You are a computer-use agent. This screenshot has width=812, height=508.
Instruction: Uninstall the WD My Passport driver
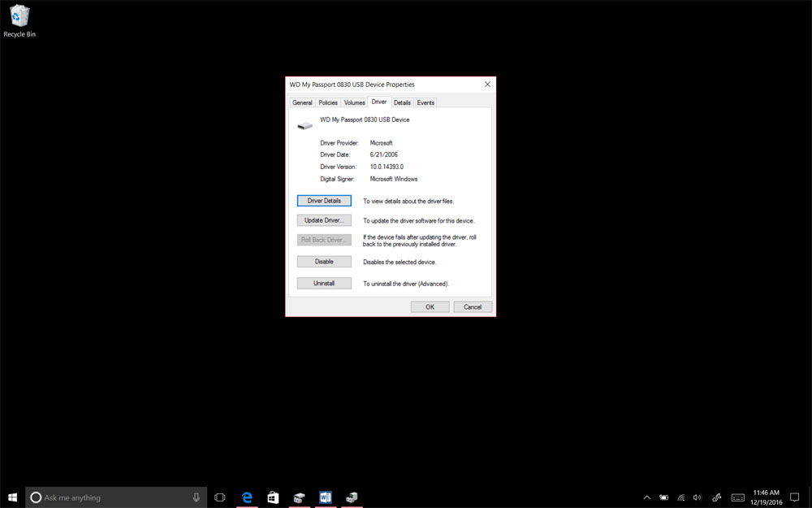pos(324,282)
